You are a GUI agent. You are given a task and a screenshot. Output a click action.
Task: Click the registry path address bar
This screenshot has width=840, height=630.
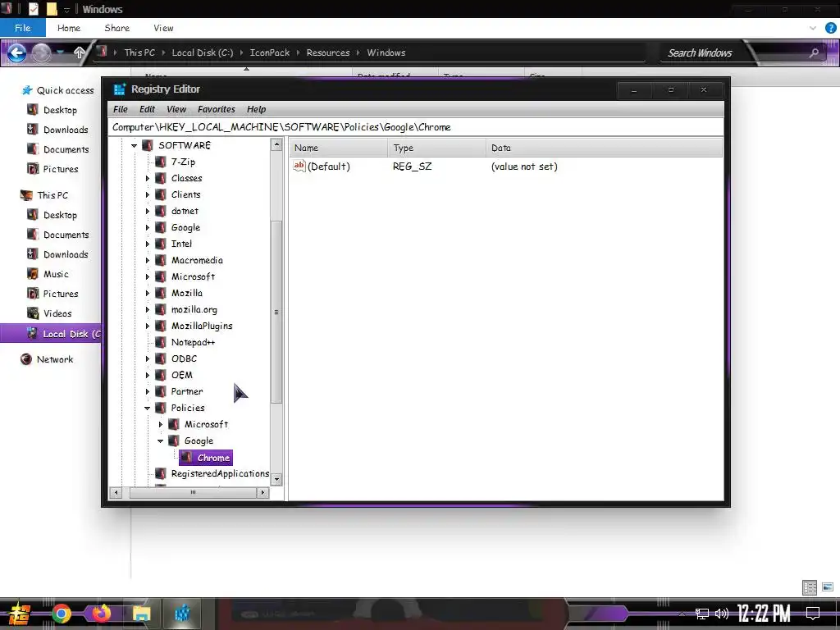tap(416, 127)
